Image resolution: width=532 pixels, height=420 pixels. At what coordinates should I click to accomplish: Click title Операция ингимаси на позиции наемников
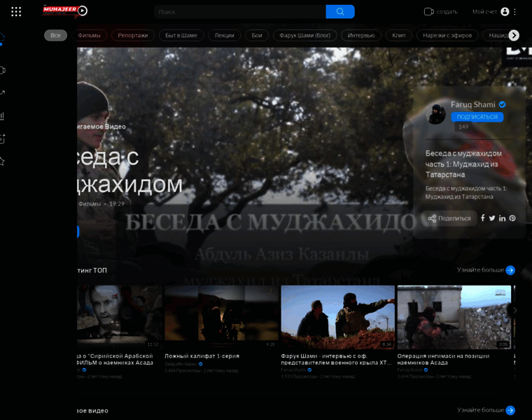[x=443, y=359]
